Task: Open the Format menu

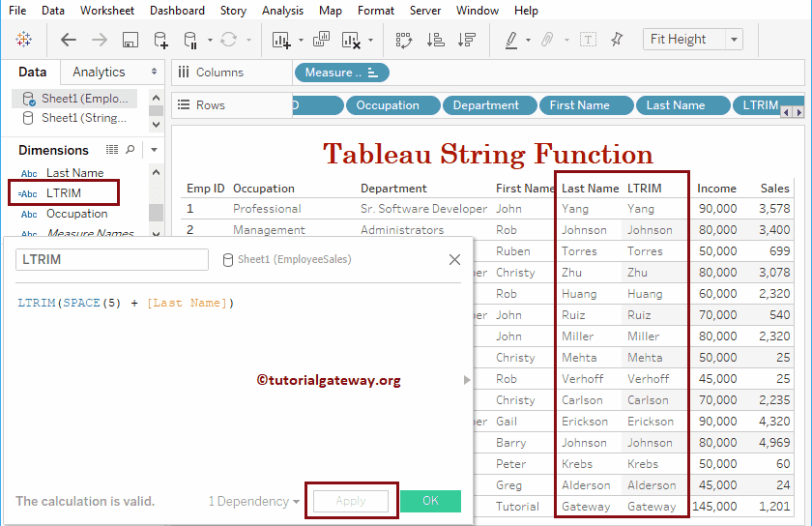Action: click(x=376, y=11)
